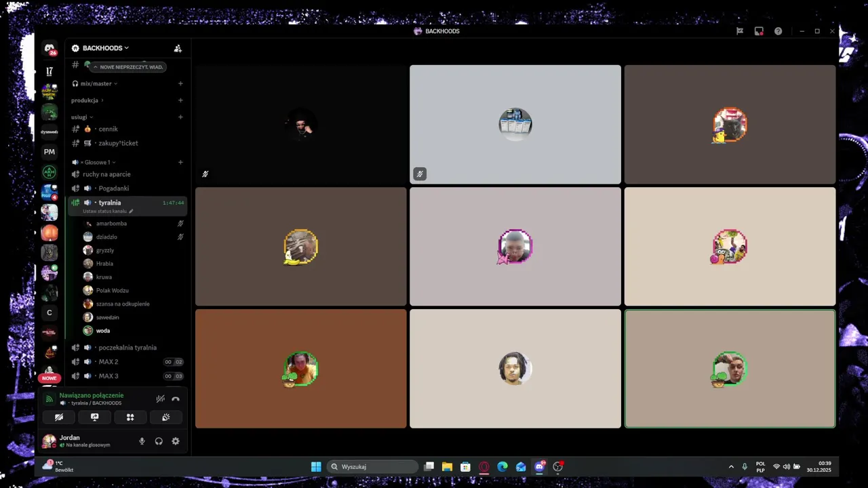Select user dziadzio in voice list
Screen dimensions: 868x488
(134, 237)
